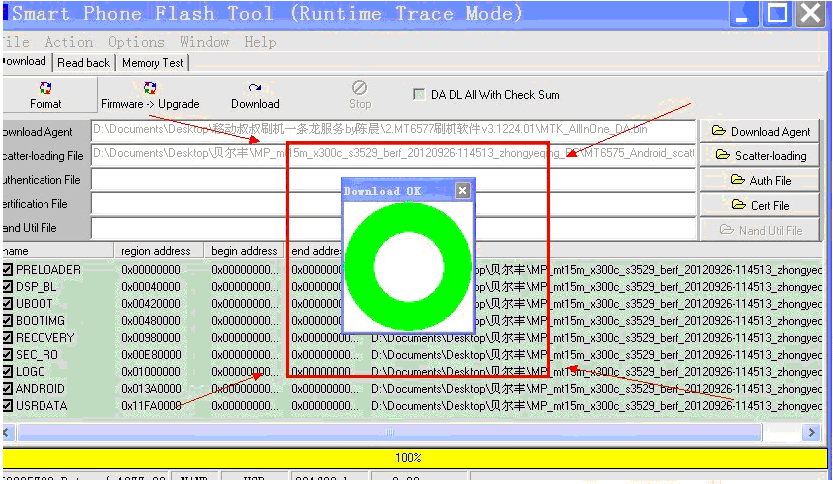The width and height of the screenshot is (833, 484).
Task: Switch to the Read back tab
Action: [83, 63]
